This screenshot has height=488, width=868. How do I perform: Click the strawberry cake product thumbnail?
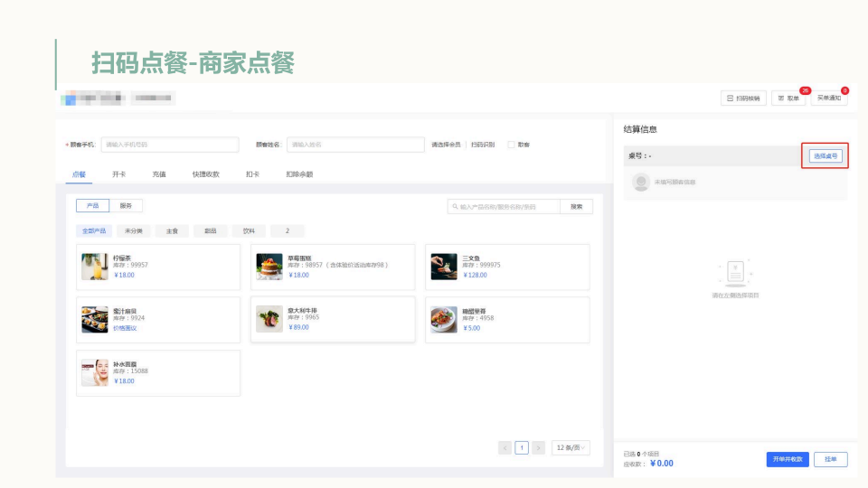pyautogui.click(x=269, y=267)
